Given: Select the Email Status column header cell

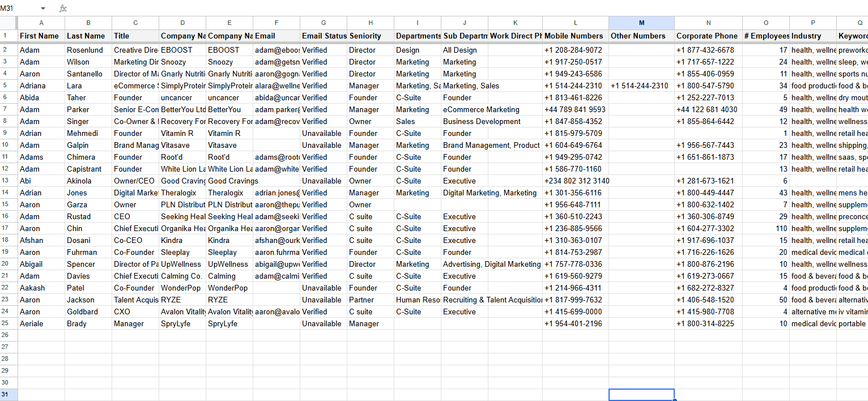Looking at the screenshot, I should [x=324, y=36].
